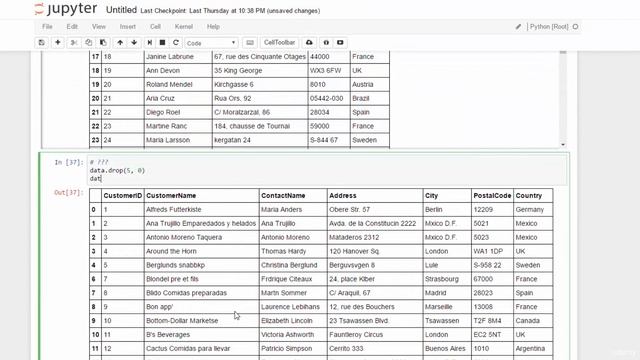Click the output scrollbar down arrow
This screenshot has height=360, width=640.
tap(563, 144)
